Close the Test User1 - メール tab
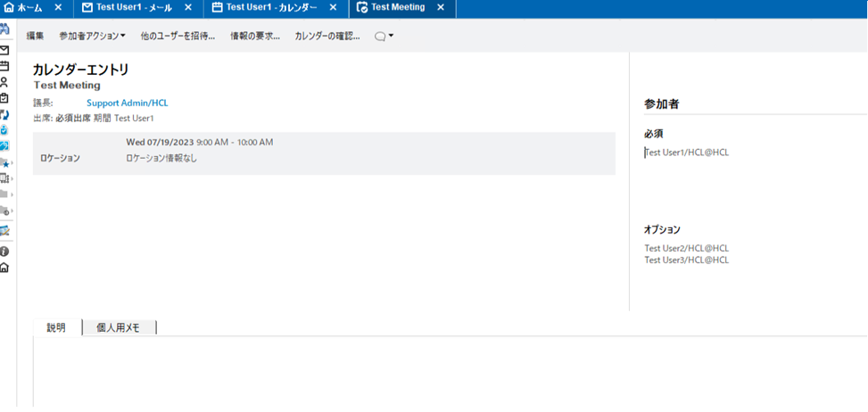The width and height of the screenshot is (868, 412). [187, 8]
